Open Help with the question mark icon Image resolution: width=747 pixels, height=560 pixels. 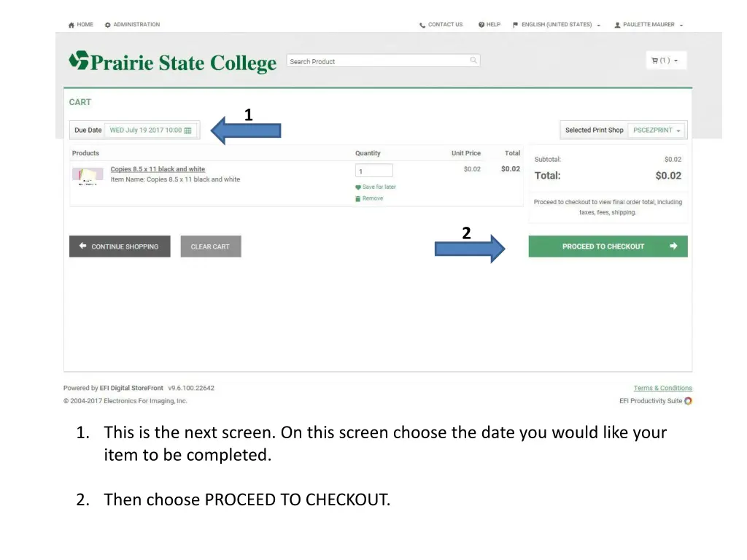click(481, 25)
